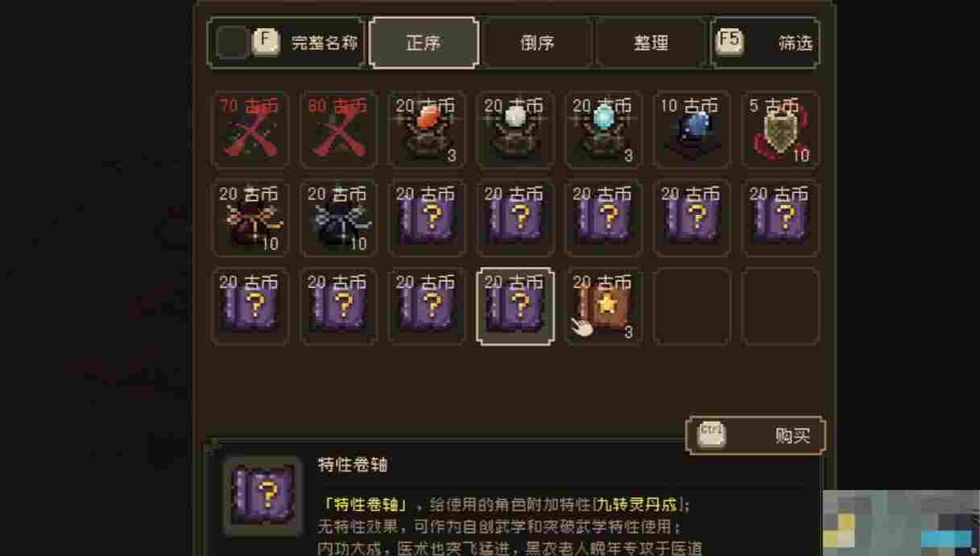Click the first empty inventory slot
980x556 pixels.
[693, 307]
